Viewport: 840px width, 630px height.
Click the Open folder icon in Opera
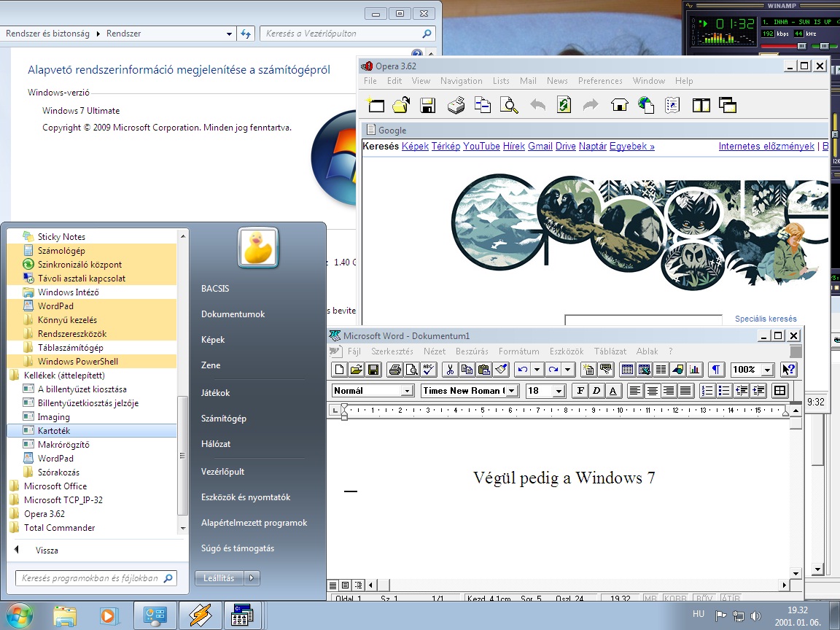click(x=401, y=104)
